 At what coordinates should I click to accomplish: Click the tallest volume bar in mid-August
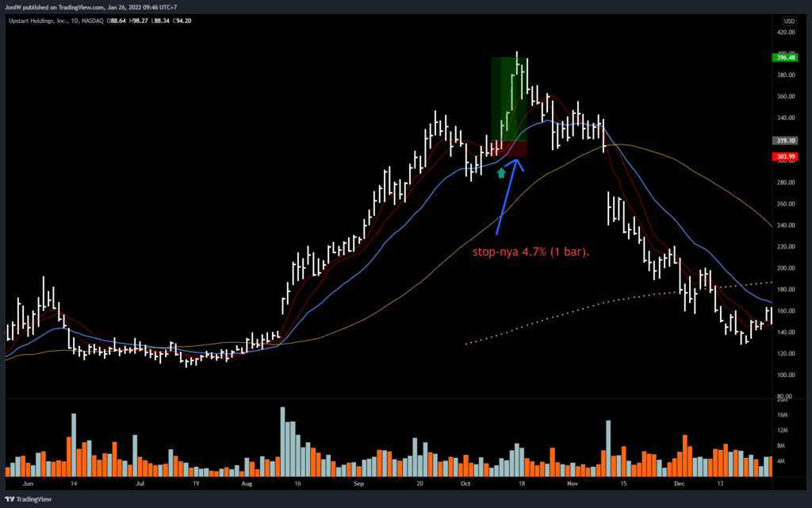(283, 441)
